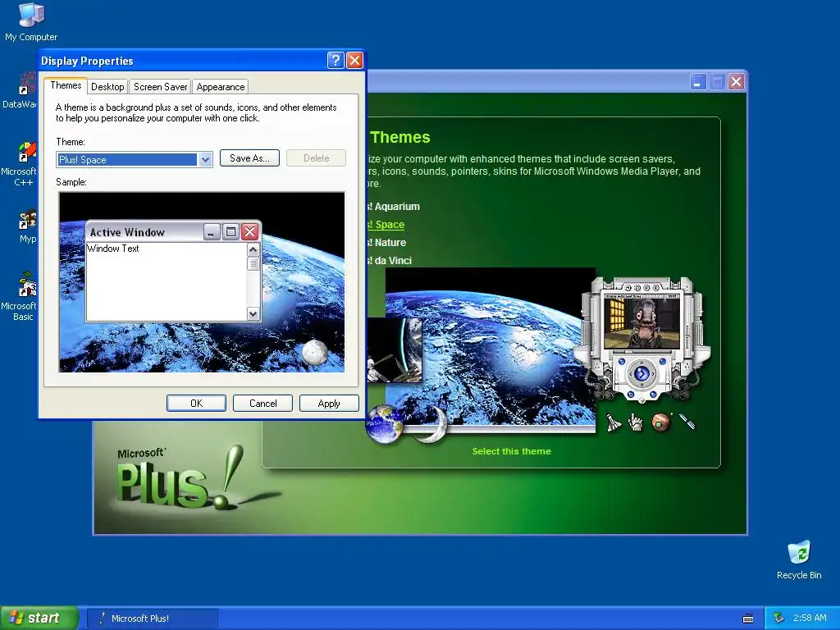Click the keyboard icon in the taskbar
840x630 pixels.
(x=748, y=619)
